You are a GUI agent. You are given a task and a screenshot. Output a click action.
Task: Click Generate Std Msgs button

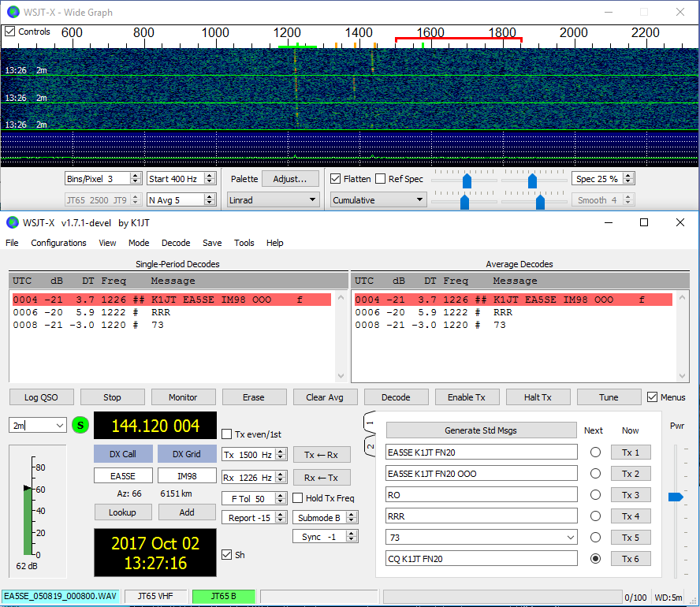pos(481,430)
